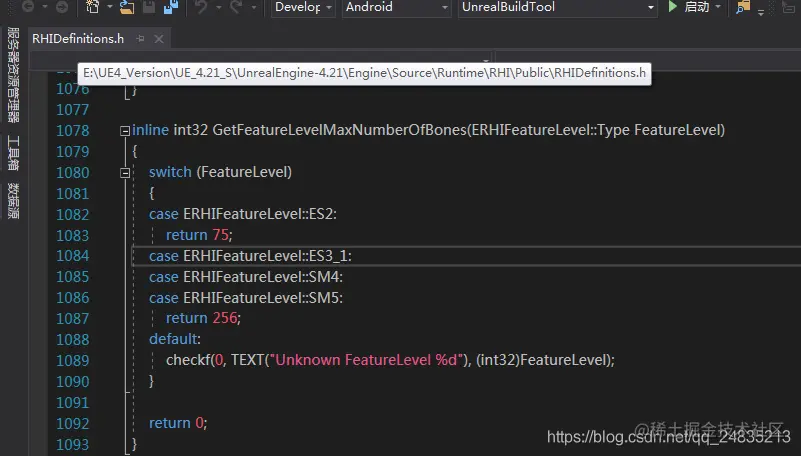The image size is (801, 456).
Task: Click the Undo arrow icon
Action: pyautogui.click(x=201, y=7)
